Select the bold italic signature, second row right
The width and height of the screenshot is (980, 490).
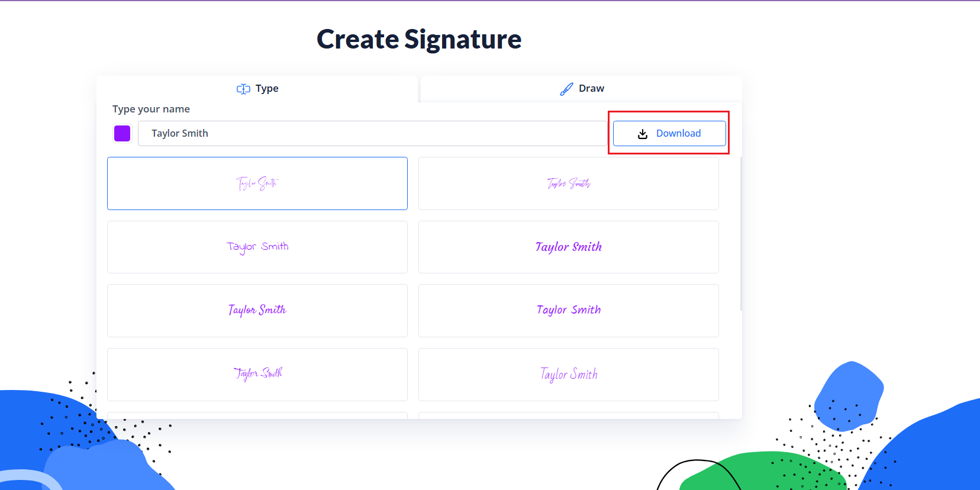(568, 247)
